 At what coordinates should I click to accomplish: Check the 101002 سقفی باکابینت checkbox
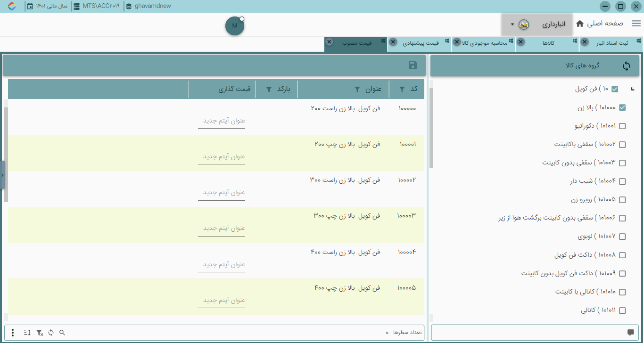(x=622, y=145)
